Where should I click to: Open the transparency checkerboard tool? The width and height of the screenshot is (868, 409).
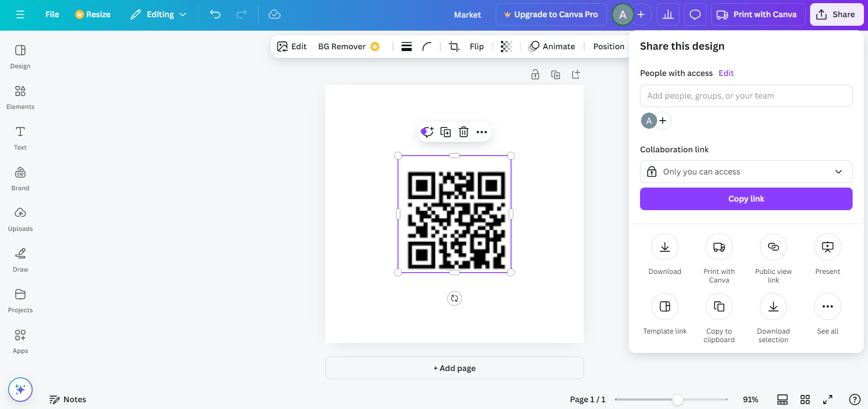507,47
